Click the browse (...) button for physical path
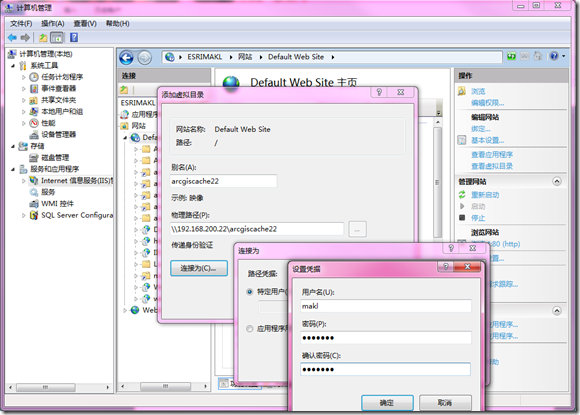The width and height of the screenshot is (580, 415). [357, 229]
